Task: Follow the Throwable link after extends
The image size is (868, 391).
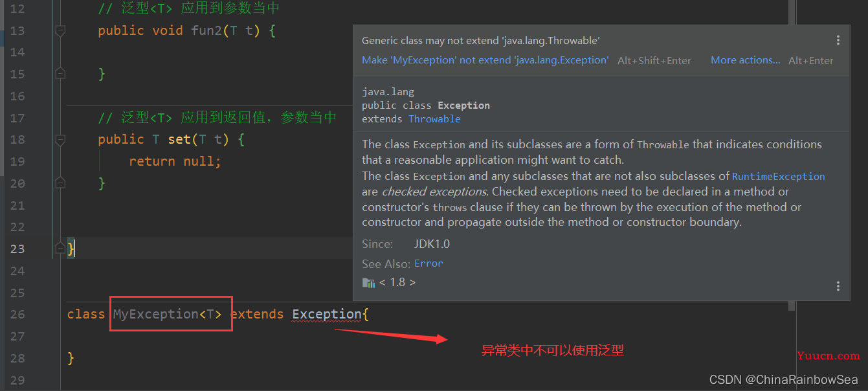Action: pos(434,119)
